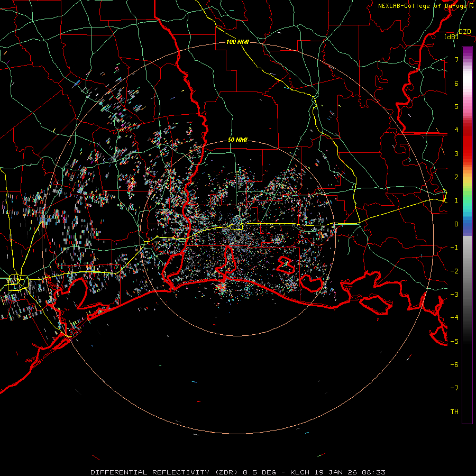Click the 08:33 timestamp
476x476 pixels.
373,472
